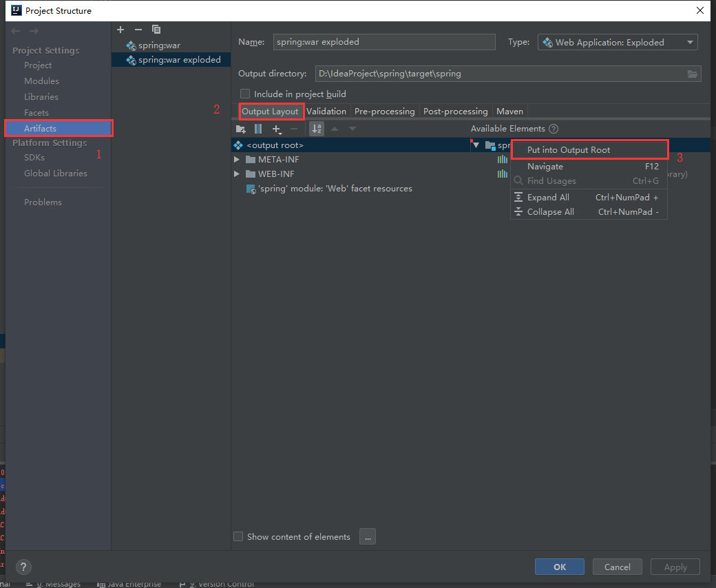Image resolution: width=716 pixels, height=588 pixels.
Task: Choose Put into Output Root
Action: pos(589,149)
